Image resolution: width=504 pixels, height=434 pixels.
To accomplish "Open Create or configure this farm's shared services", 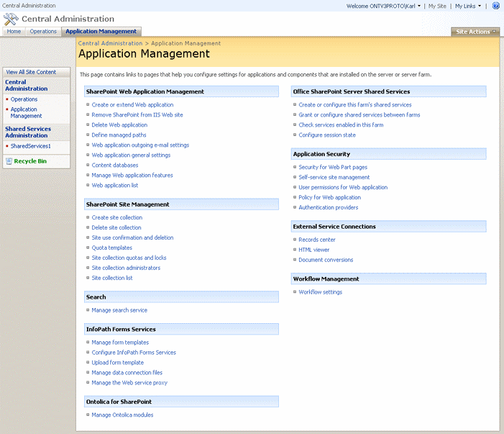I will coord(355,105).
